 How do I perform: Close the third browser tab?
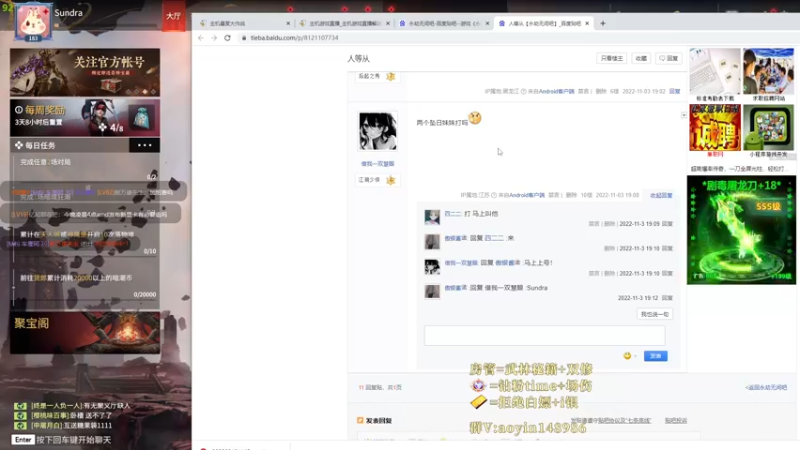487,23
